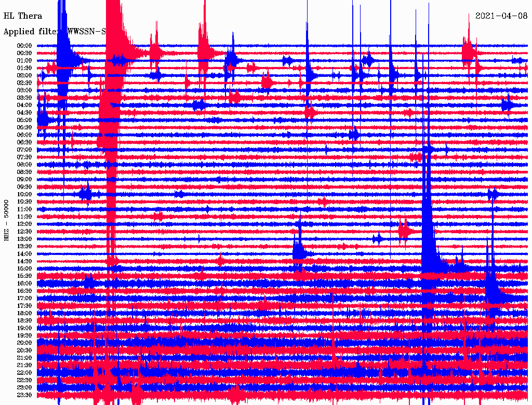Click the '06:30' time label
This screenshot has width=532, height=405.
click(24, 142)
